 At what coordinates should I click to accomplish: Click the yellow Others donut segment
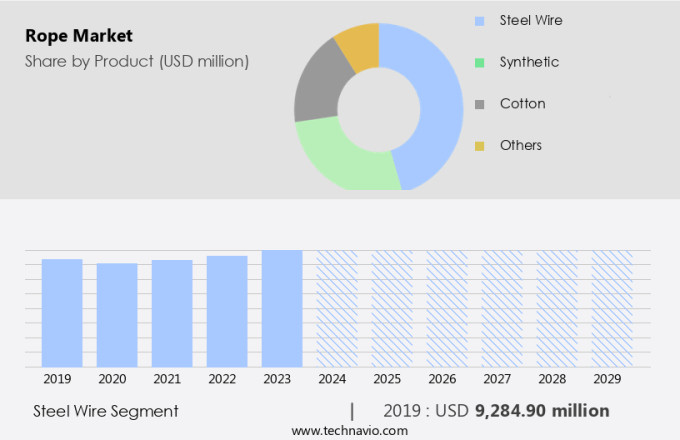tap(358, 43)
